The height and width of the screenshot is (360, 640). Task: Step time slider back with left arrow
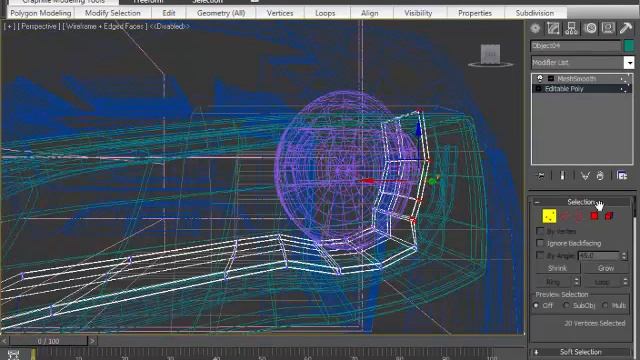pos(4,341)
